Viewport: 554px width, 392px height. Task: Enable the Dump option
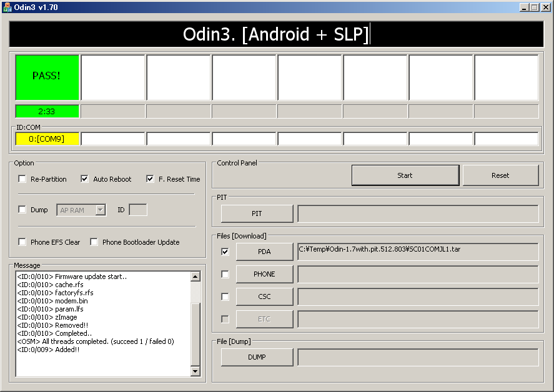tap(22, 210)
